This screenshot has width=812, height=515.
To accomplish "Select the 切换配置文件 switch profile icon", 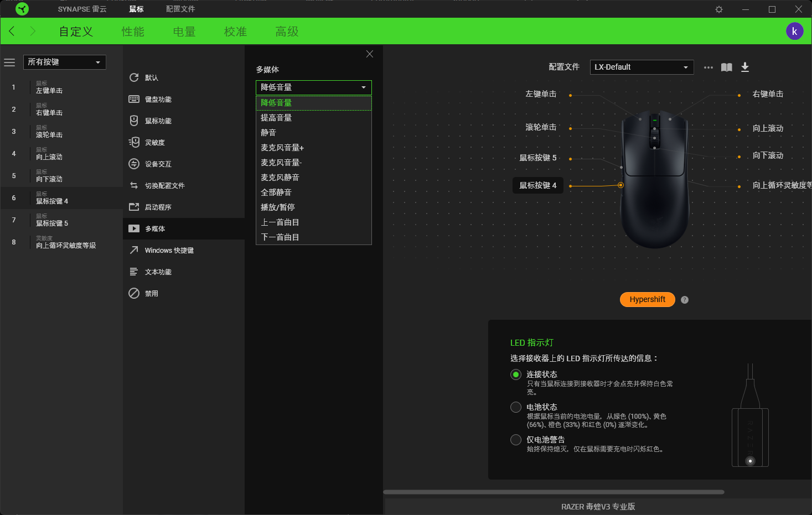I will (x=134, y=185).
